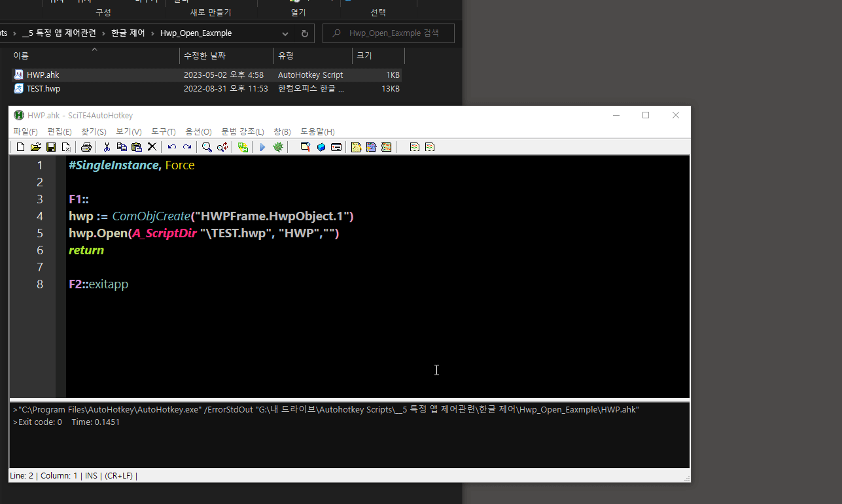Click the blue cube toolbar icon
Image resolution: width=842 pixels, height=504 pixels.
pos(321,147)
